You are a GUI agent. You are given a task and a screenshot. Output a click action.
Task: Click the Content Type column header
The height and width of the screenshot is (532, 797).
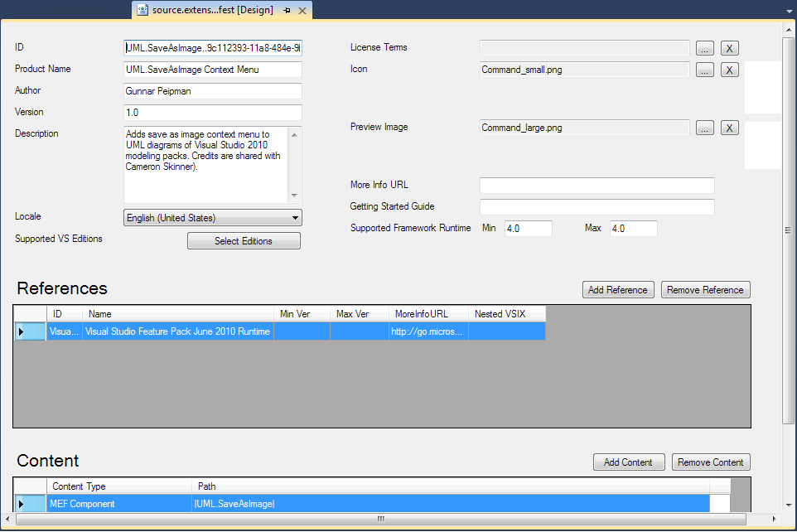tap(119, 486)
